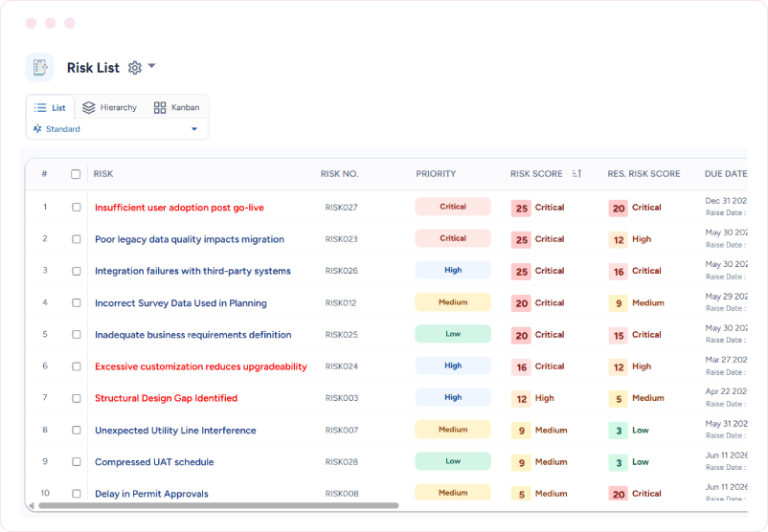Open risk Incorrect Survey Data Used in Planning
The height and width of the screenshot is (532, 768).
pyautogui.click(x=181, y=303)
